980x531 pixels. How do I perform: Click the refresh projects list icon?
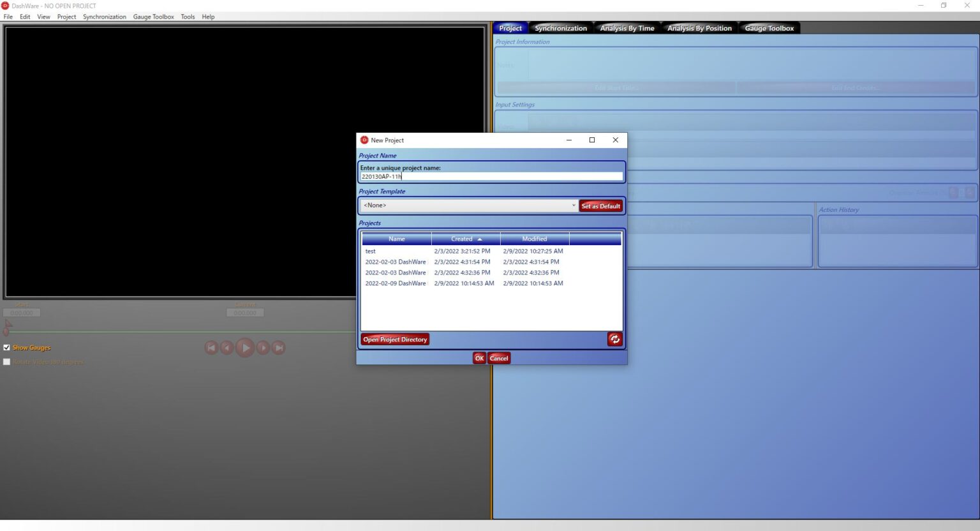pyautogui.click(x=614, y=340)
